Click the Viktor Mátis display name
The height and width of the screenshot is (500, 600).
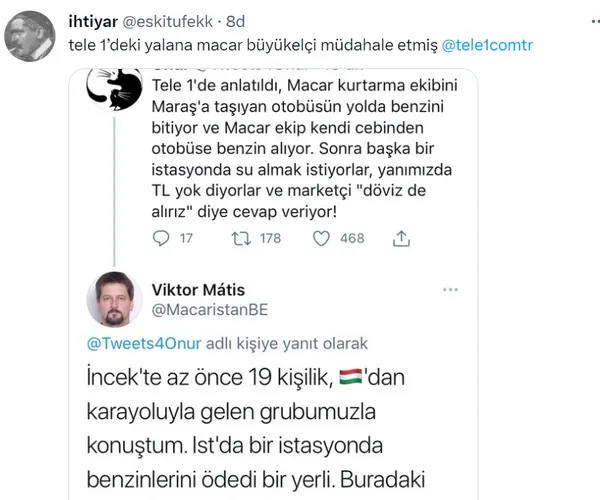(x=198, y=290)
